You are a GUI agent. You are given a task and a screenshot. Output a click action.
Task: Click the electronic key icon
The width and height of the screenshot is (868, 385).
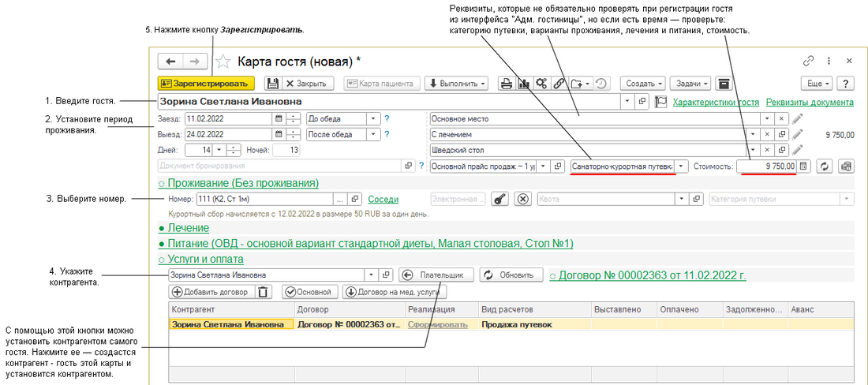pyautogui.click(x=499, y=200)
